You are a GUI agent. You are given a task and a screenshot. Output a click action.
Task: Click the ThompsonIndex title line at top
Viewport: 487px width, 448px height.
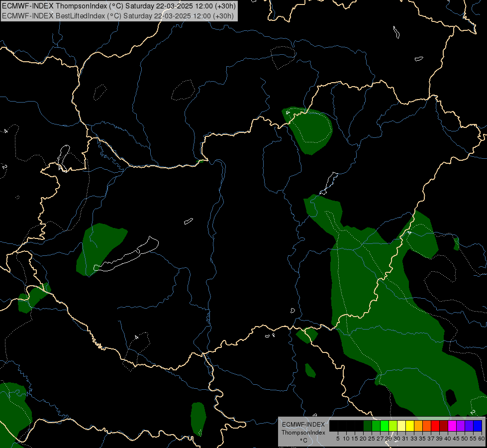[119, 6]
